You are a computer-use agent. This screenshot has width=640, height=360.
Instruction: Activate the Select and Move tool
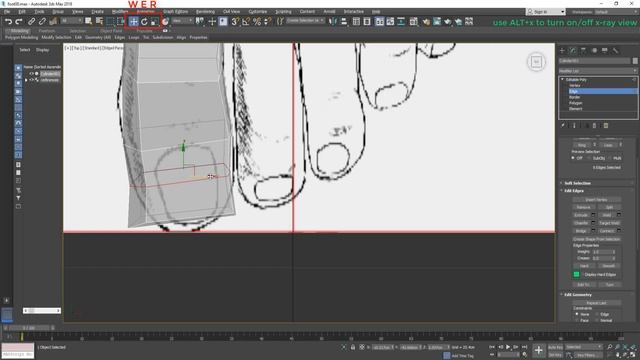tap(133, 22)
